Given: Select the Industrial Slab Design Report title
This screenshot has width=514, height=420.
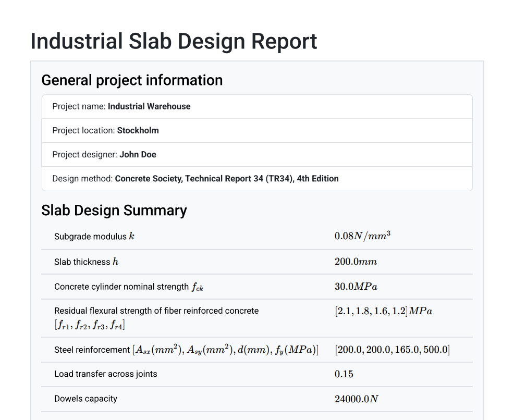Looking at the screenshot, I should point(174,41).
